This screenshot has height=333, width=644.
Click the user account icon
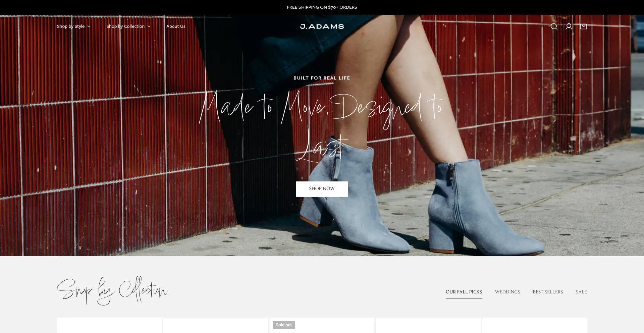[x=569, y=26]
